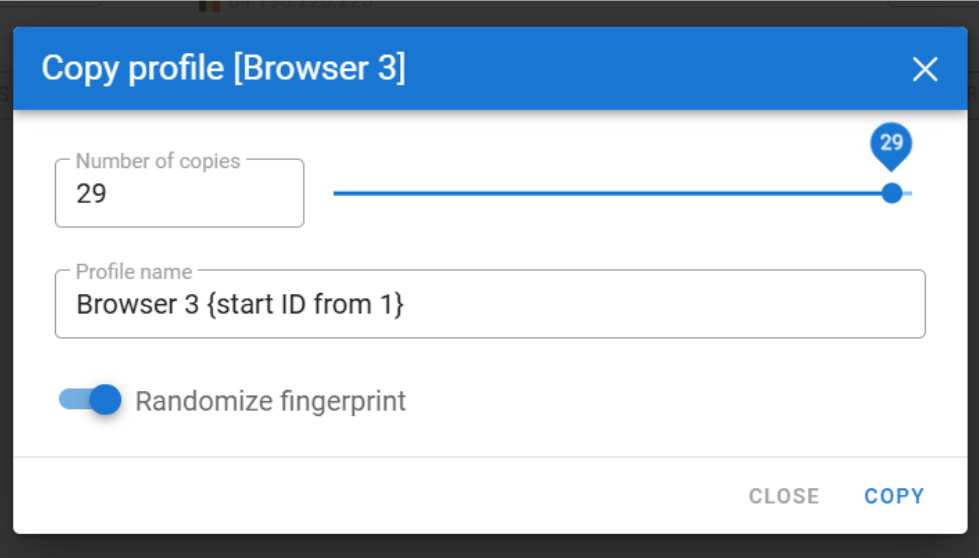Focus the Number of copies field
The height and width of the screenshot is (558, 979).
tap(180, 194)
